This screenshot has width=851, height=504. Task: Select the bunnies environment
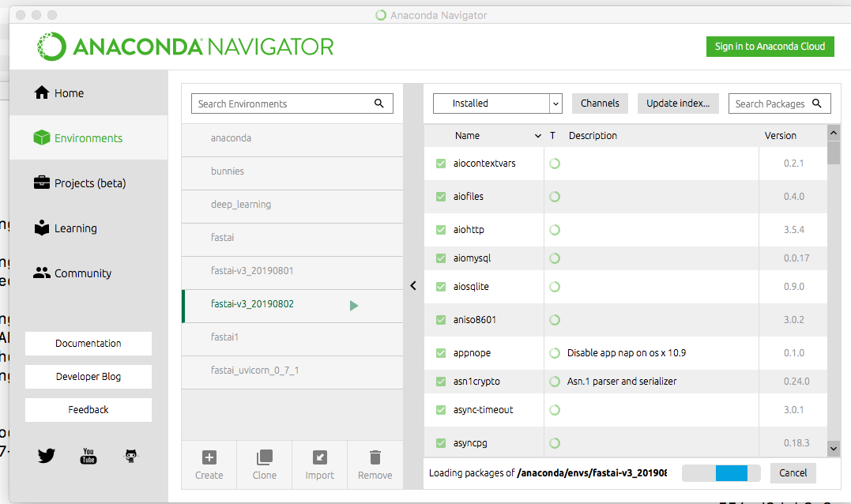(292, 173)
